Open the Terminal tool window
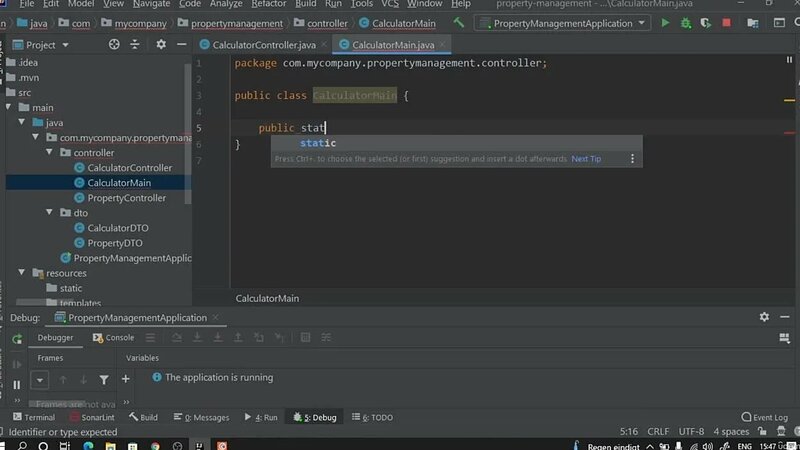Viewport: 800px width, 450px height. (34, 417)
